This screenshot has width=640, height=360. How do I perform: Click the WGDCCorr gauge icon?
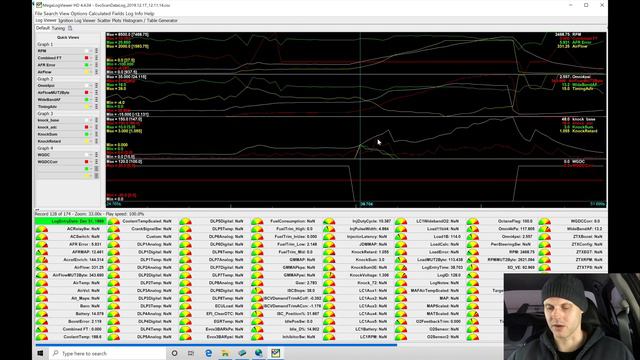click(544, 221)
